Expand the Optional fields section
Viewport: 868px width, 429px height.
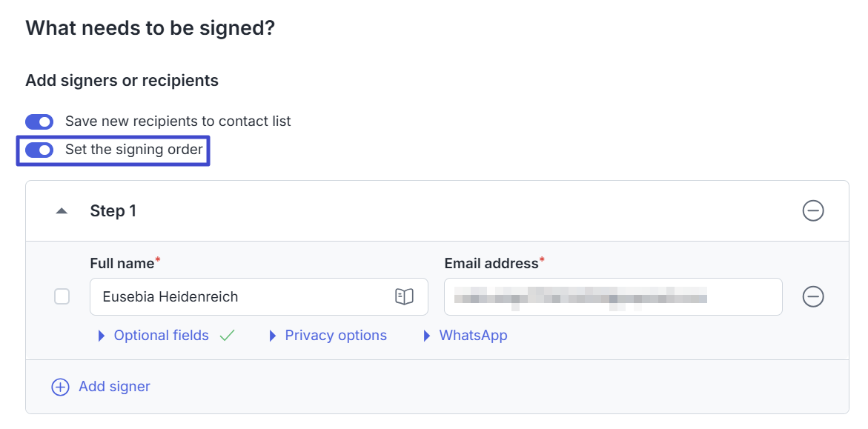coord(161,336)
